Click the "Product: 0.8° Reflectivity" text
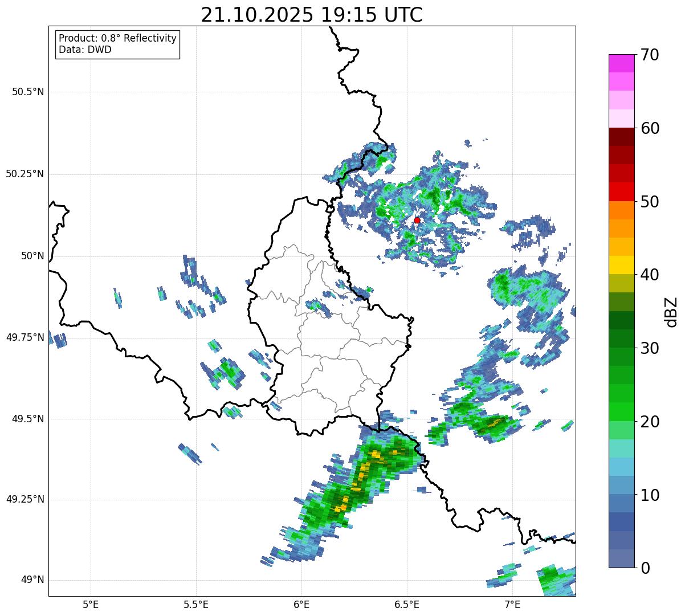Image resolution: width=685 pixels, height=616 pixels. pos(118,38)
